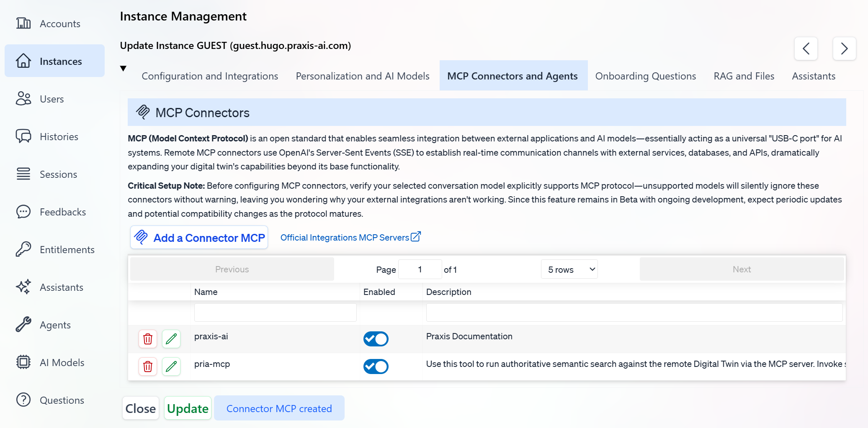Delete the pria-mcp connector

click(x=148, y=366)
